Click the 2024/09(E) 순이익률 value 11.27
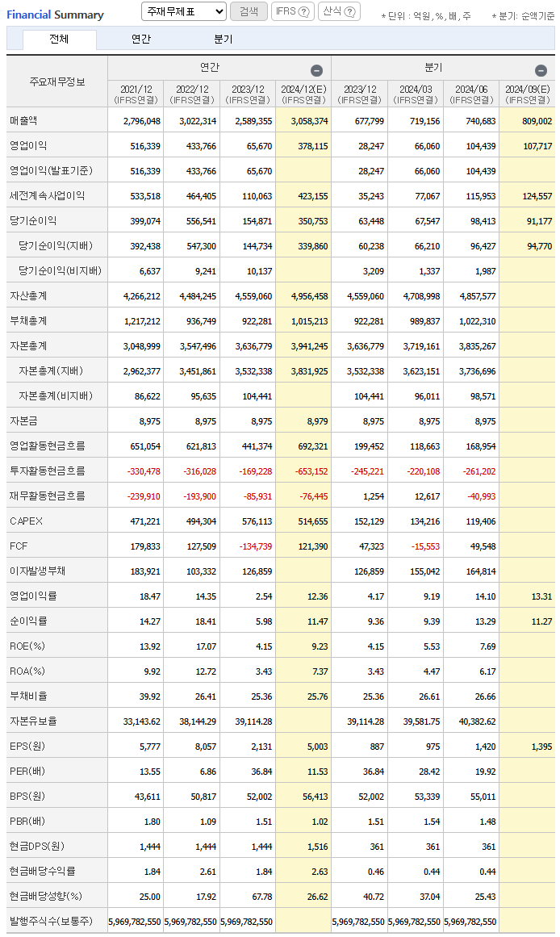Image resolution: width=560 pixels, height=937 pixels. 541,622
